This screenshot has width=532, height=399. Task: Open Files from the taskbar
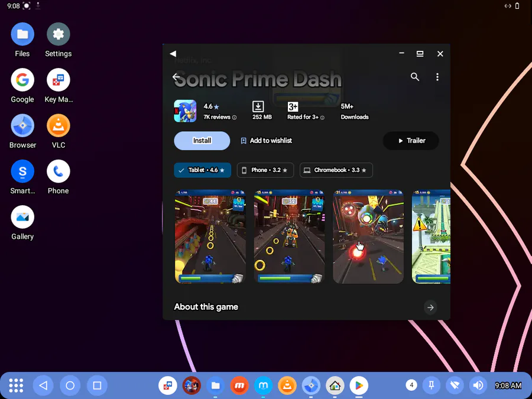(215, 385)
